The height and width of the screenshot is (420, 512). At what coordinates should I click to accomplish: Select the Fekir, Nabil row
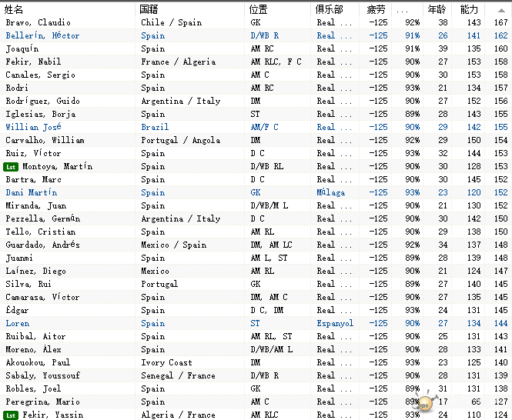pos(256,62)
